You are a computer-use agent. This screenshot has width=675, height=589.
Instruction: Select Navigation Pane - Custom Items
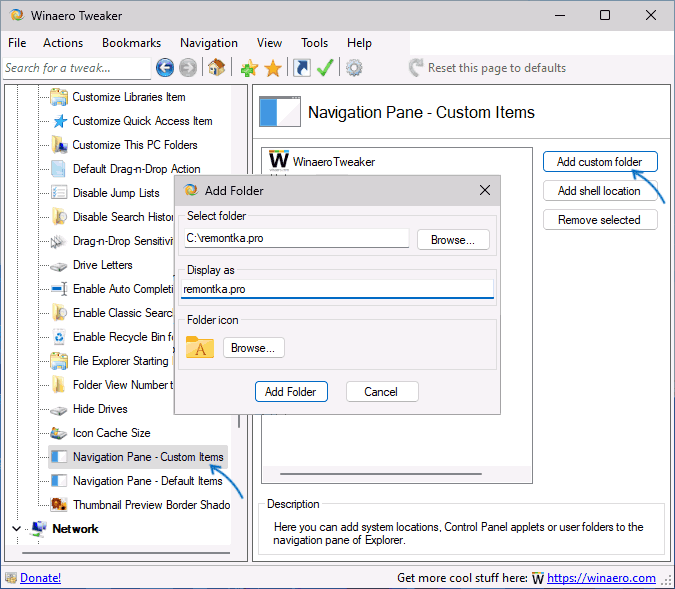pyautogui.click(x=148, y=456)
